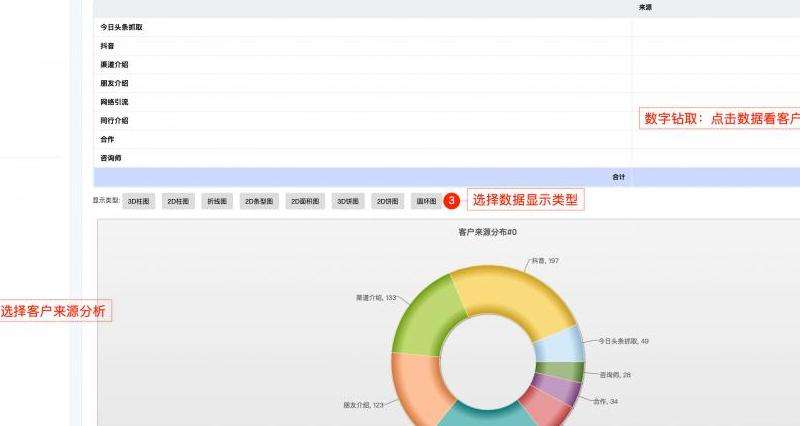Select 2D条型图 bar chart type

[259, 201]
